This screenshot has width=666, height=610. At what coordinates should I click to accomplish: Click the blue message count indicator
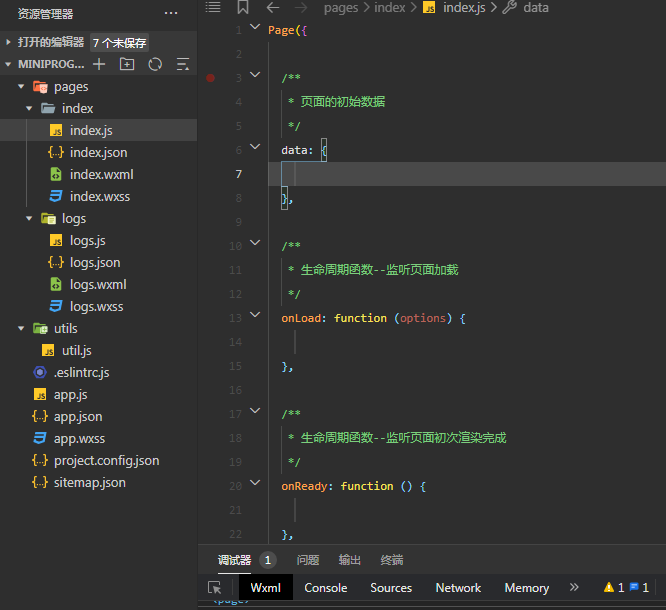tap(639, 587)
